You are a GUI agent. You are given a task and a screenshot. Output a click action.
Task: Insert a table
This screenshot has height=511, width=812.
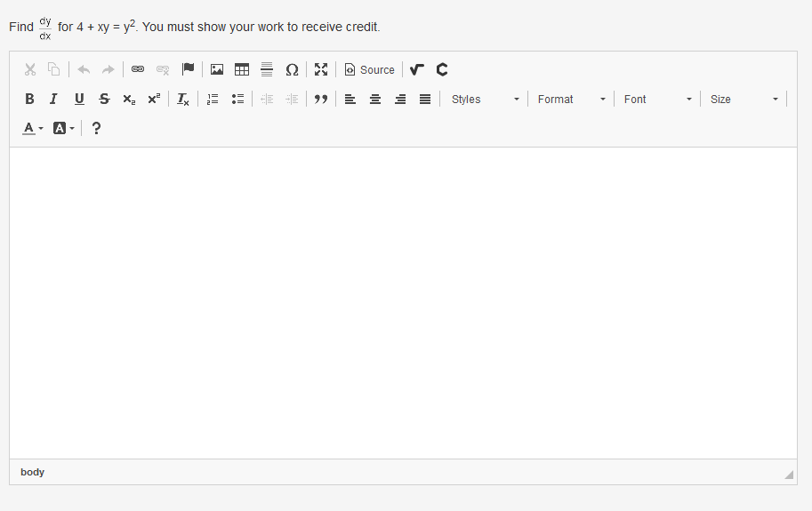pyautogui.click(x=242, y=69)
